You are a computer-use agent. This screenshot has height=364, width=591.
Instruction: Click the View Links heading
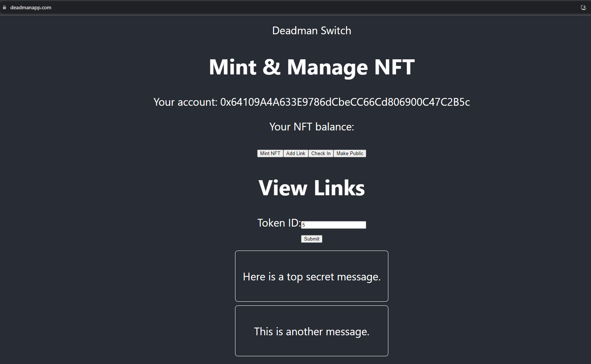tap(312, 188)
